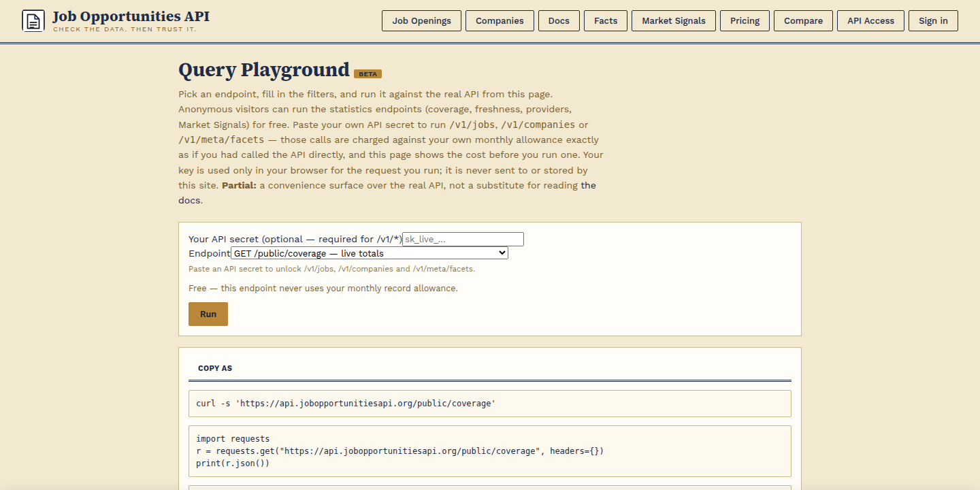Viewport: 980px width, 490px height.
Task: Go to the Companies page
Action: click(x=500, y=20)
